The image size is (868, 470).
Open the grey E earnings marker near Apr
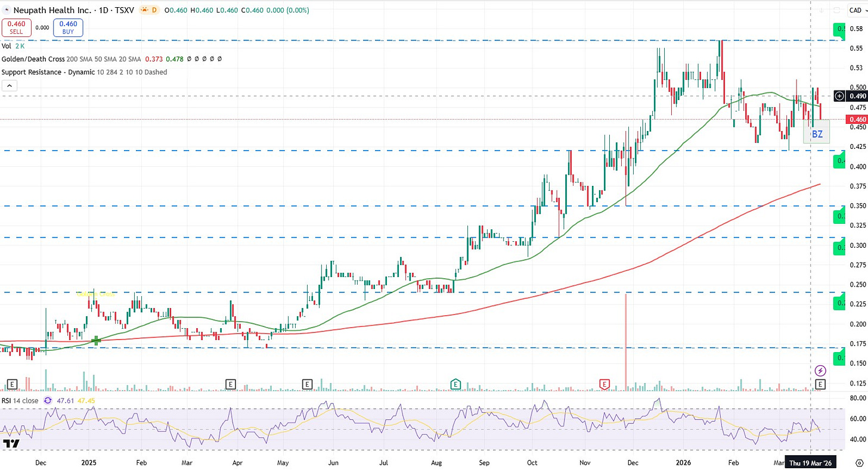click(x=230, y=384)
